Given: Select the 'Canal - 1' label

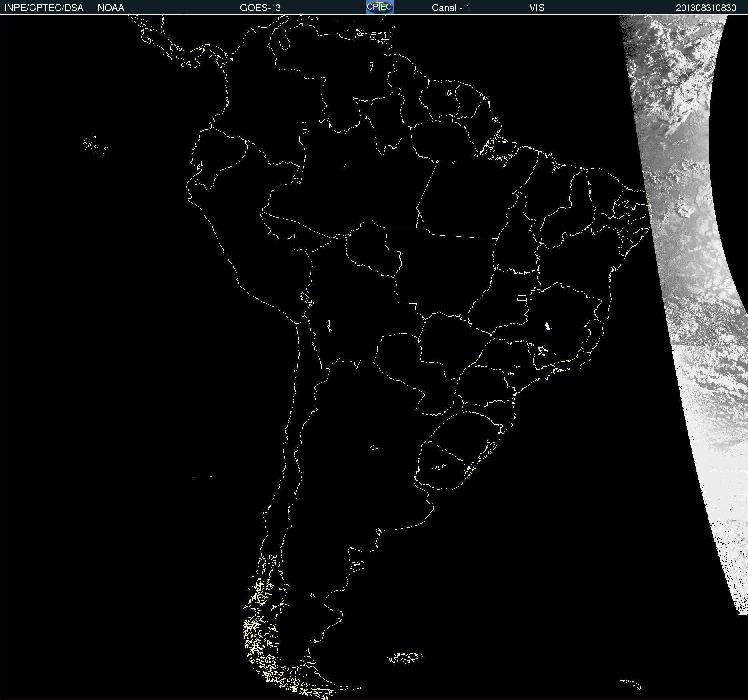Looking at the screenshot, I should tap(451, 8).
